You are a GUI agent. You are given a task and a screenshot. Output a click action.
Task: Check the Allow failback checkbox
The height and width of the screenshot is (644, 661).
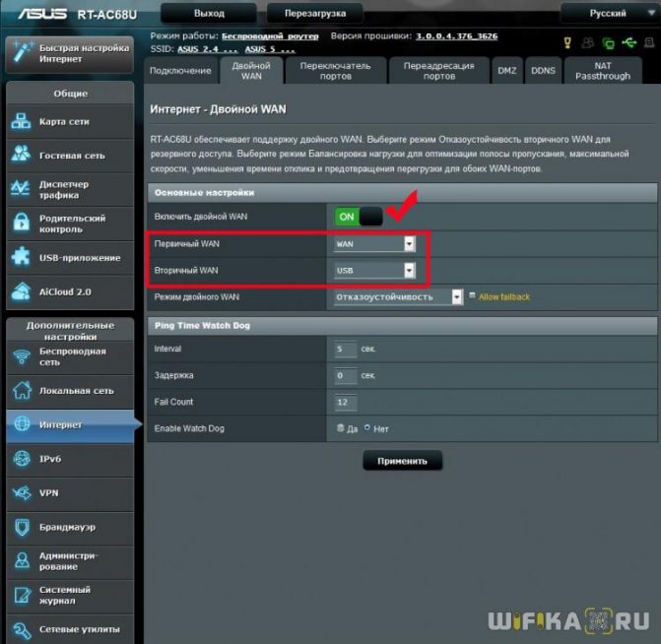472,295
